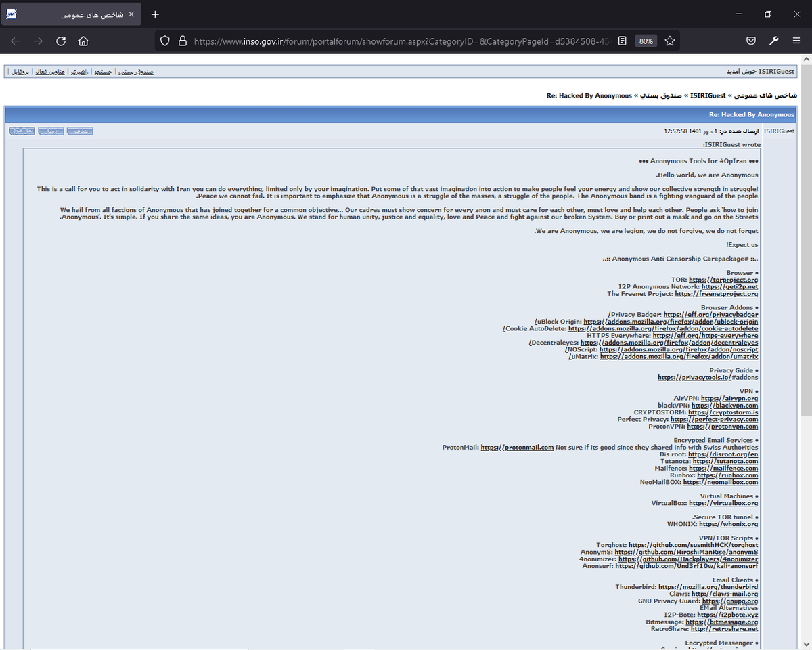Open the mozilla.org/thunderbird link
The width and height of the screenshot is (812, 650).
[708, 587]
